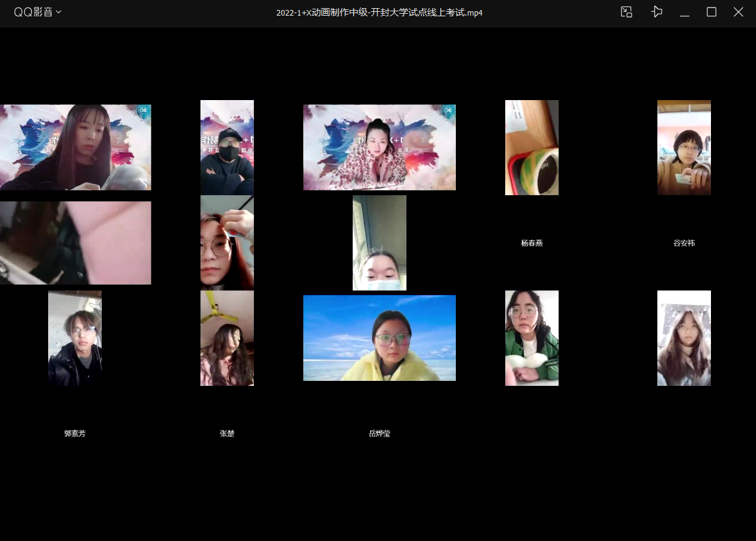This screenshot has height=541, width=756.
Task: Select tile of person in green jacket
Action: [532, 338]
